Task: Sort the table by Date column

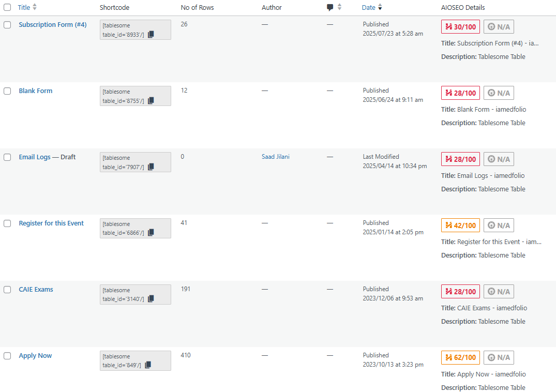Action: tap(369, 7)
